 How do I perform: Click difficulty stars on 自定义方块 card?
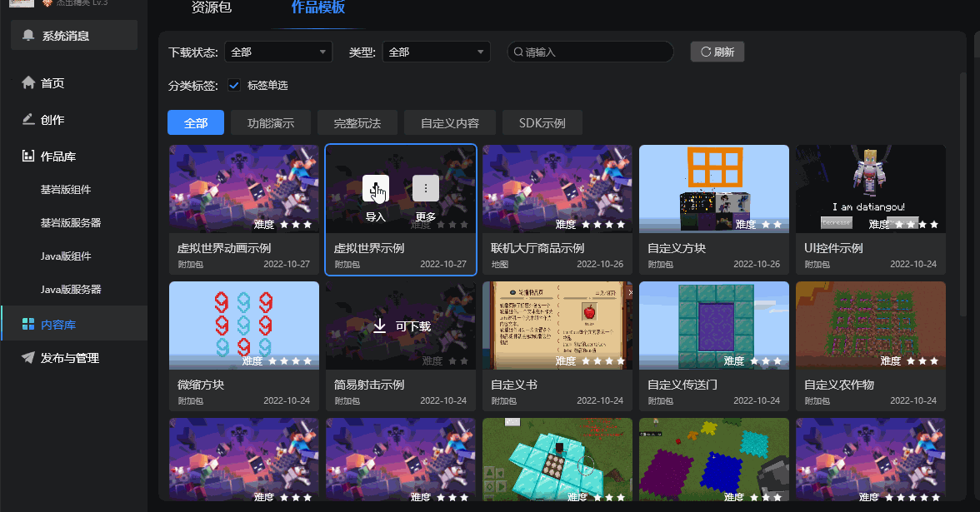[772, 224]
